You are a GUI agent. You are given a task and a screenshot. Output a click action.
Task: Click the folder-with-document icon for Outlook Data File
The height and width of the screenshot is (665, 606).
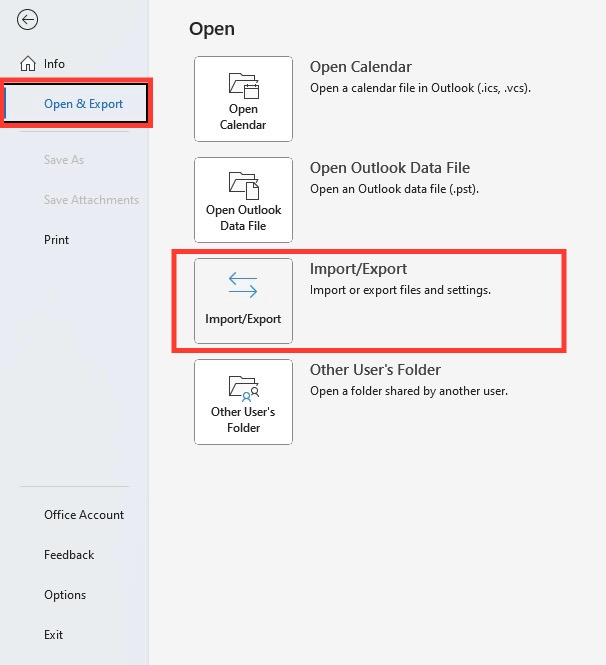(244, 185)
